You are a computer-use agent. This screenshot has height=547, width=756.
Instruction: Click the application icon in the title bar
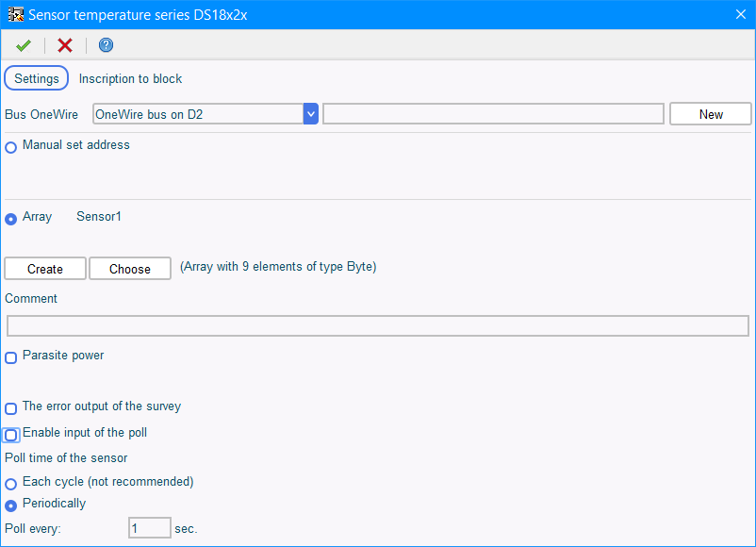pos(16,14)
